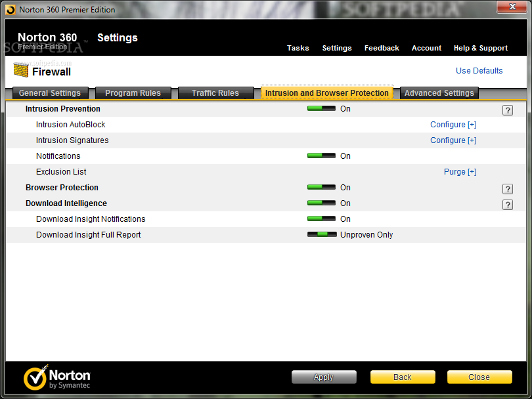Open Help & Support menu

tap(480, 48)
